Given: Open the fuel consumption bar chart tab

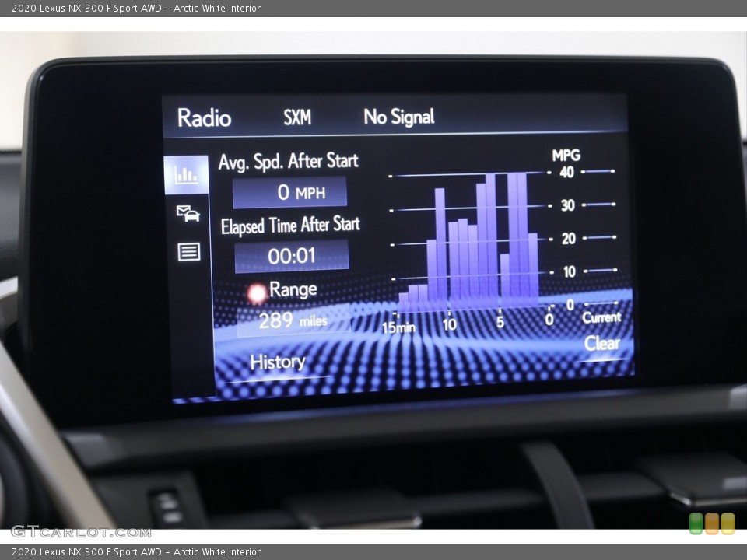Looking at the screenshot, I should (x=186, y=175).
